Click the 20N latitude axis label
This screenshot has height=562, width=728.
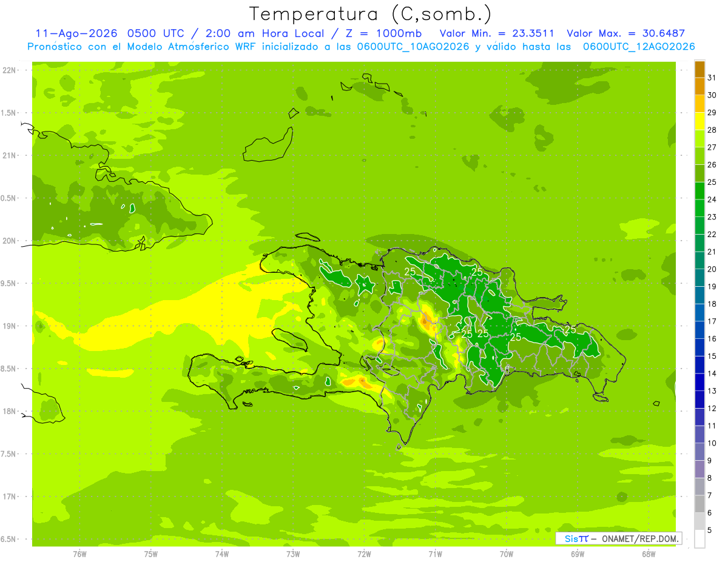(x=10, y=241)
